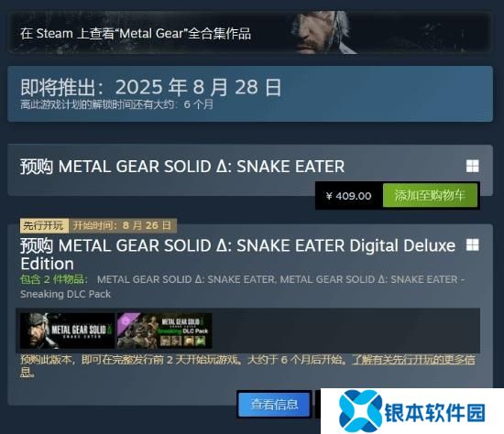Click the Sneaking DLC Pack thumbnail
The height and width of the screenshot is (434, 504).
[164, 331]
